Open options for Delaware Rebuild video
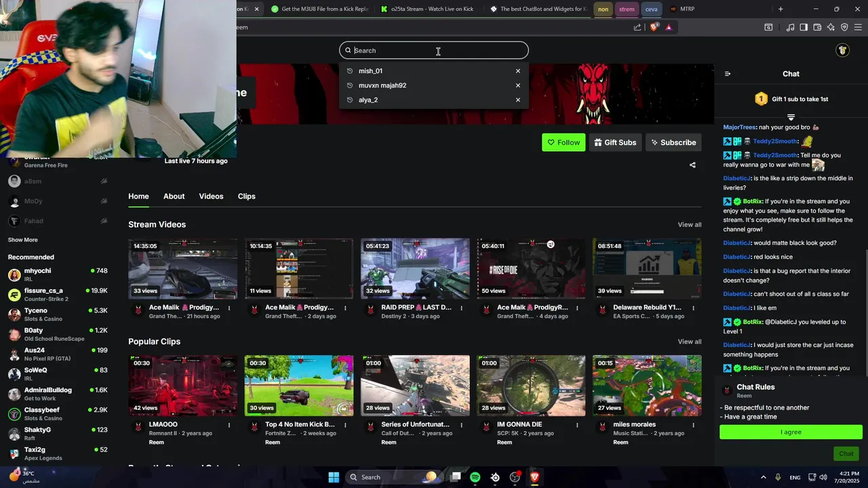The width and height of the screenshot is (868, 488). click(693, 308)
